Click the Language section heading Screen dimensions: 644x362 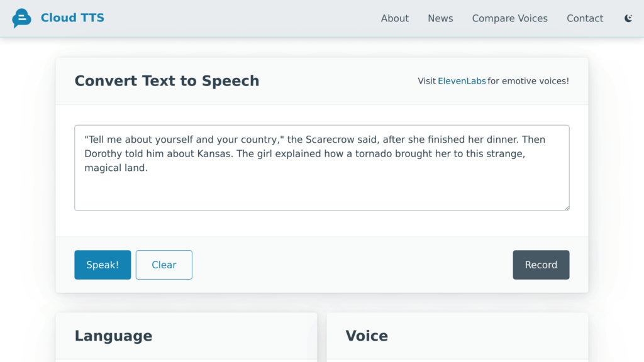coord(113,336)
